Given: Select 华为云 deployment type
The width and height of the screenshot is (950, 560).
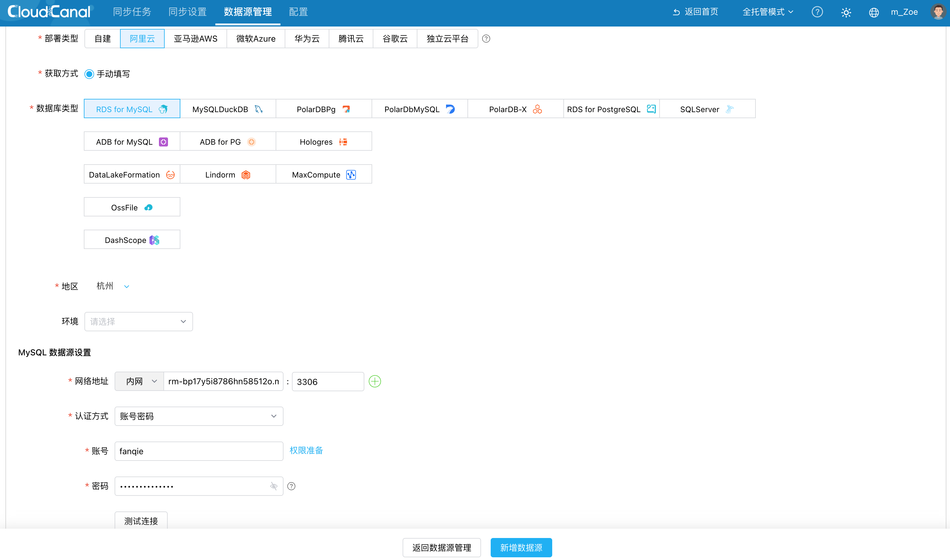Looking at the screenshot, I should click(x=307, y=39).
